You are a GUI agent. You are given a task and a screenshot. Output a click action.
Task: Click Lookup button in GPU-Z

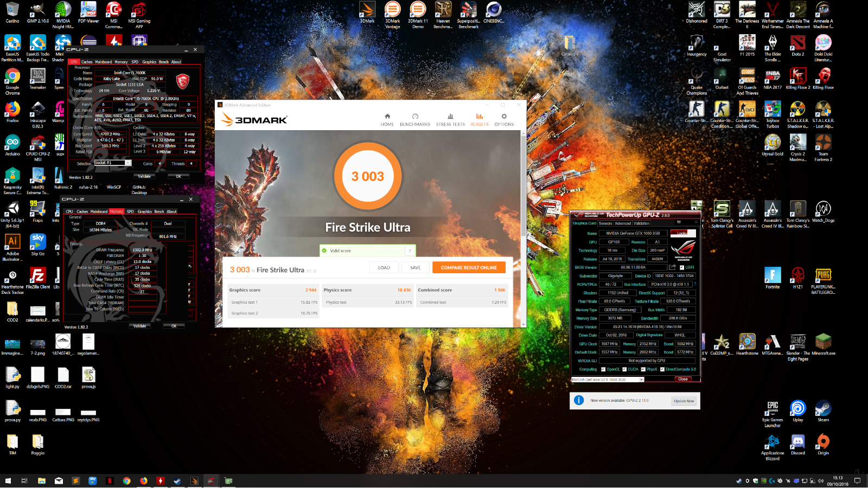click(682, 233)
